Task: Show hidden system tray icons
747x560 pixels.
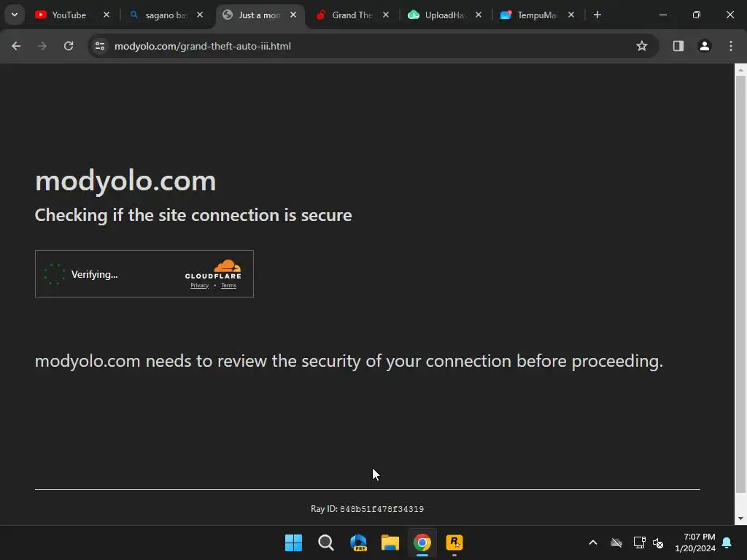Action: pos(593,542)
